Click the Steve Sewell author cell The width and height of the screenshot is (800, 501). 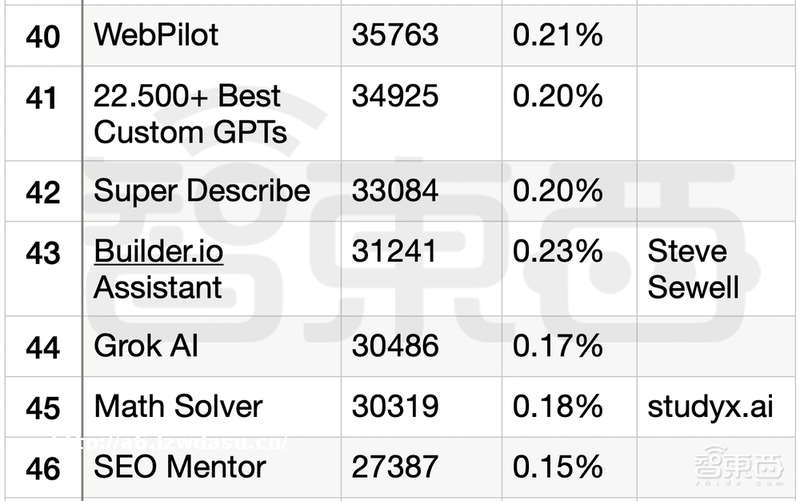[x=694, y=269]
